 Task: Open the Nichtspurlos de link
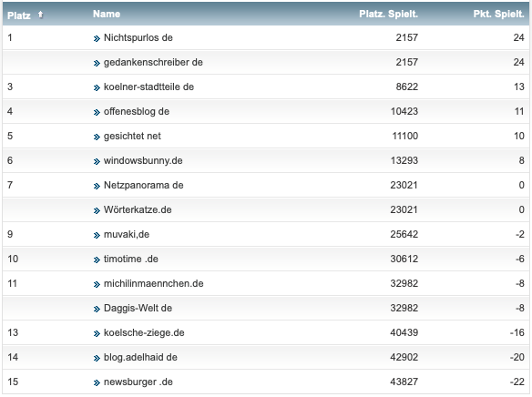click(138, 37)
